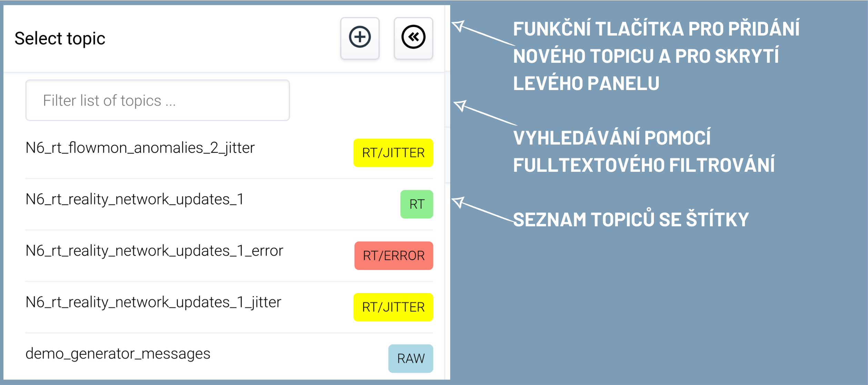Click the blue RAW tag
This screenshot has width=868, height=385.
[x=411, y=358]
